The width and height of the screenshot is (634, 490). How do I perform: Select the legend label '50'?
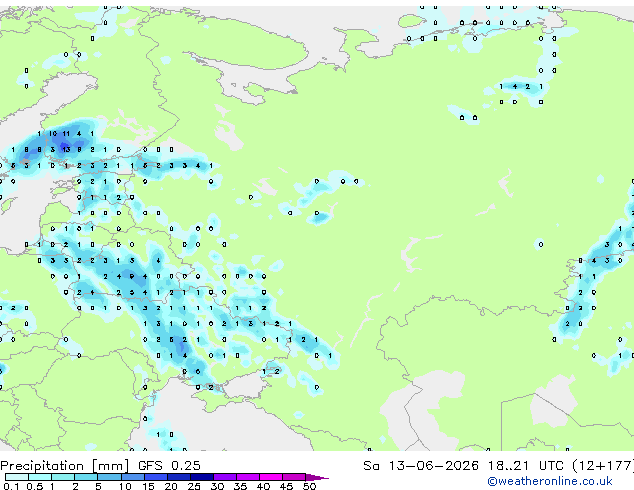(x=309, y=486)
